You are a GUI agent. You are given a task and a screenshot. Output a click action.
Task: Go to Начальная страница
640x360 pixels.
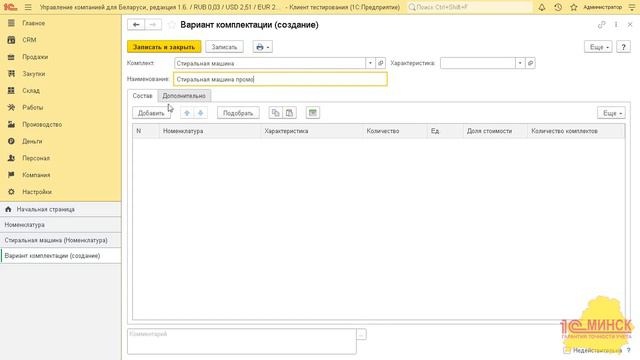click(60, 209)
